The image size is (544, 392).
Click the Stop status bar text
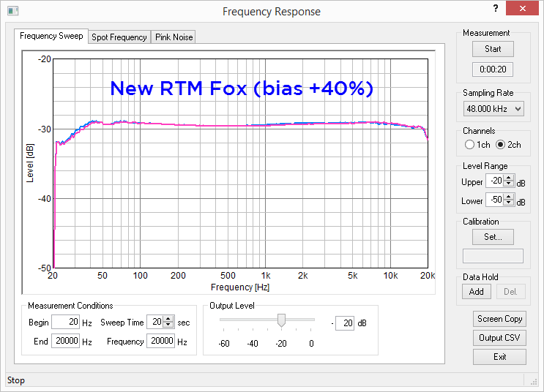pos(16,380)
